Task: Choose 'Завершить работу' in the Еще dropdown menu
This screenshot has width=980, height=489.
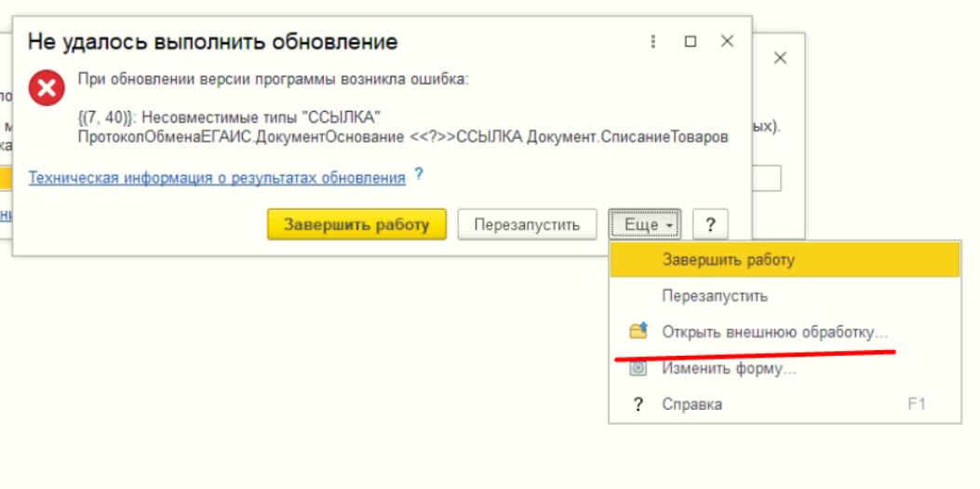Action: [x=728, y=260]
